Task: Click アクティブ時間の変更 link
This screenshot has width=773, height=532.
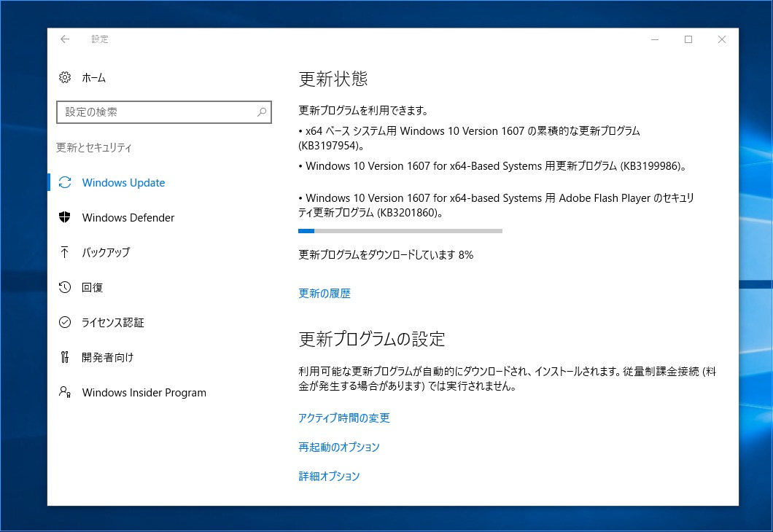Action: click(x=344, y=418)
